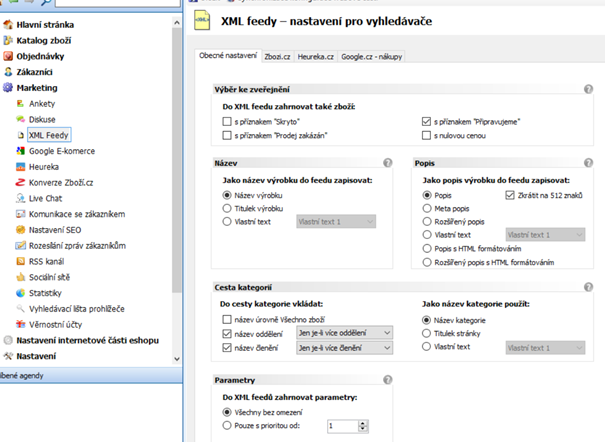Open Katalog zboží in the sidebar

(x=43, y=40)
